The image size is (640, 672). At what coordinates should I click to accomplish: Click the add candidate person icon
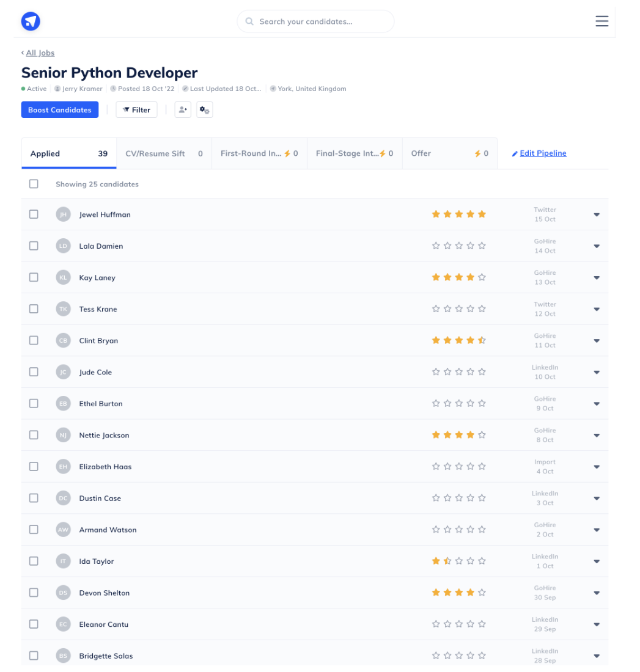coord(183,109)
